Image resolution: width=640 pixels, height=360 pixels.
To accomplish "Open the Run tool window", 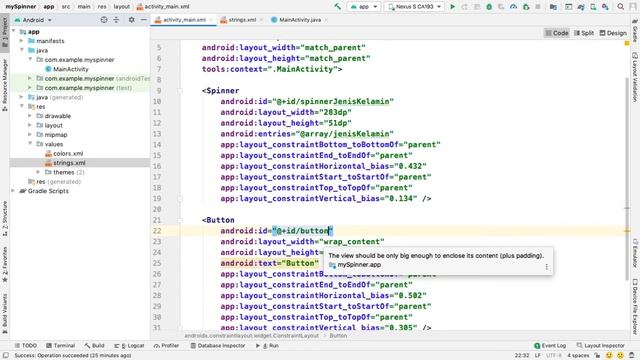I will click(x=267, y=346).
